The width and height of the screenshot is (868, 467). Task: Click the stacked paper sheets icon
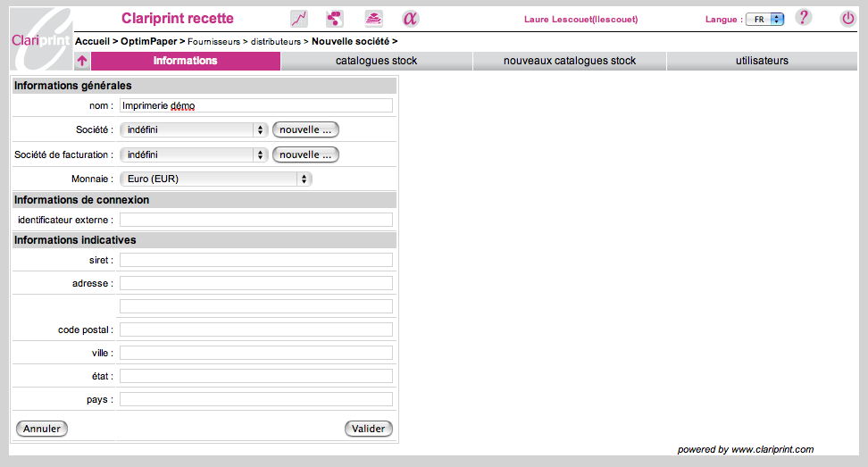click(373, 19)
